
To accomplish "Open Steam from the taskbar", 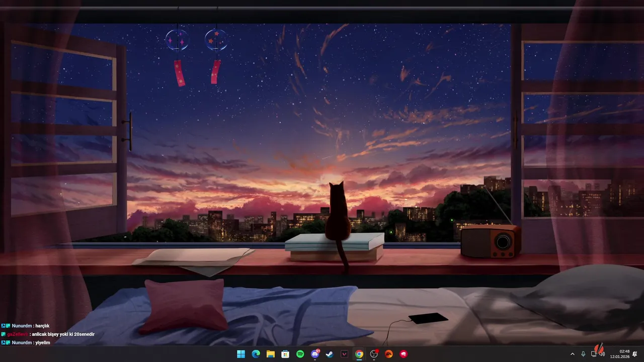I will coord(330,354).
